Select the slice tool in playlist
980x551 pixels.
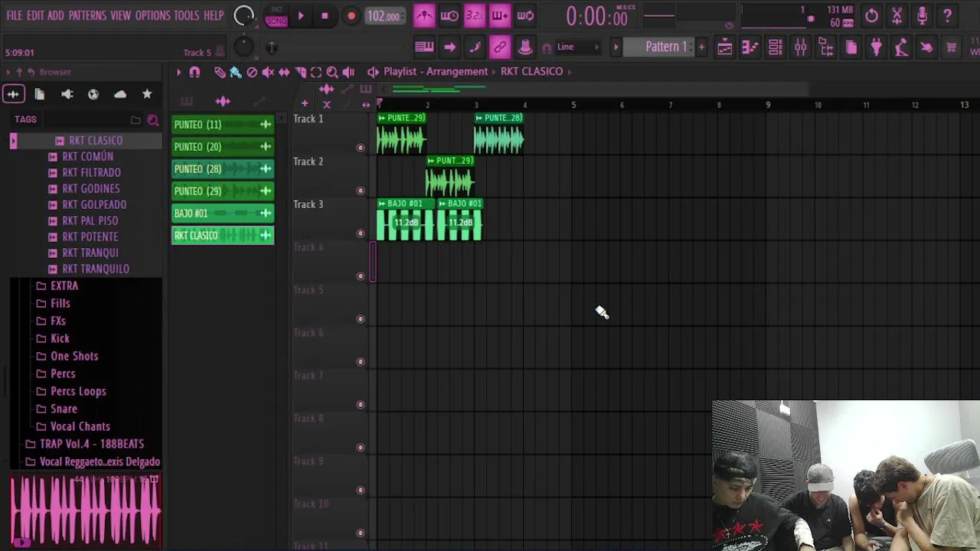coord(300,72)
